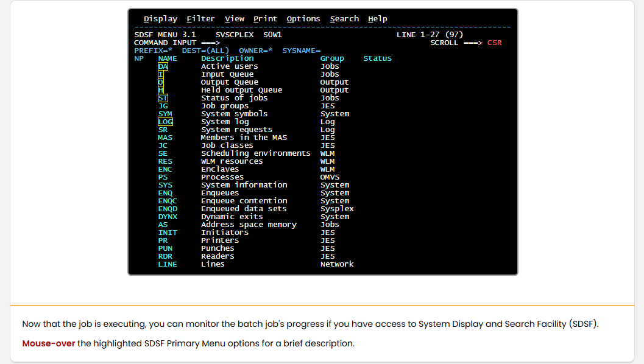Select the highlighted DA option
Image resolution: width=644 pixels, height=364 pixels.
(163, 66)
